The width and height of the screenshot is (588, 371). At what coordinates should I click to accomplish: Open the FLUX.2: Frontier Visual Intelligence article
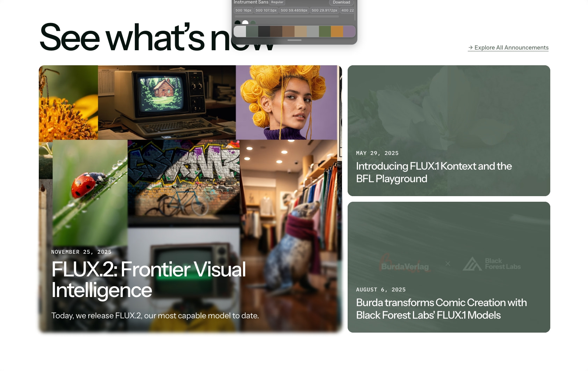(190, 199)
